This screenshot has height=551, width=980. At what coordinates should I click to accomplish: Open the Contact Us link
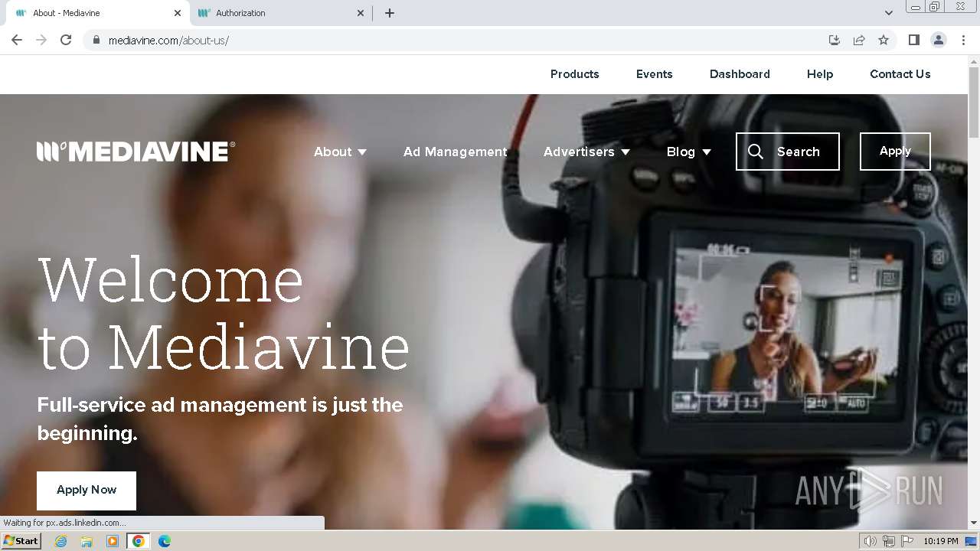(900, 74)
